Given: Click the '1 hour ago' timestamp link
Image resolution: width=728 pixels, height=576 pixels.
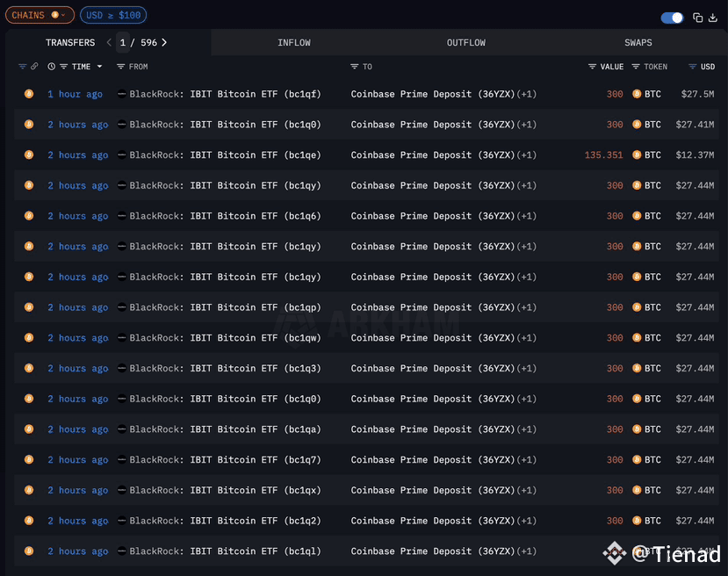Looking at the screenshot, I should coord(75,94).
